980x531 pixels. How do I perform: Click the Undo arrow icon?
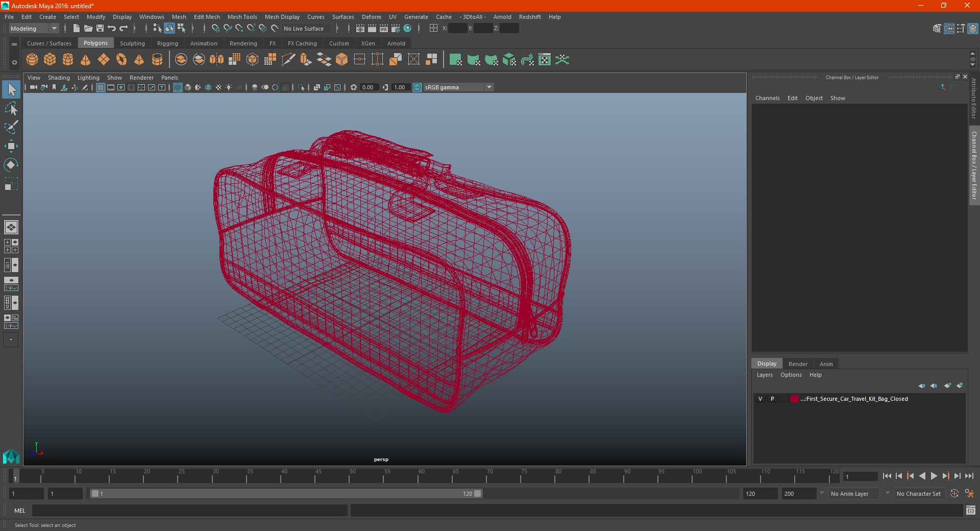(112, 28)
